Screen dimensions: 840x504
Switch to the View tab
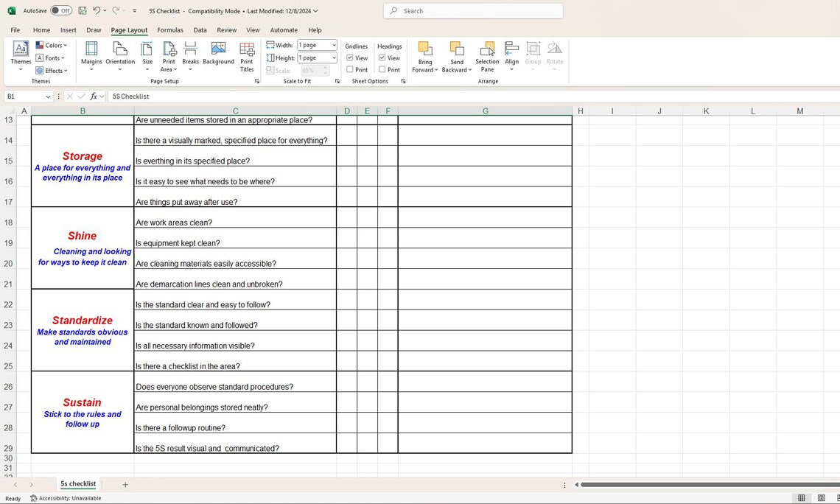pyautogui.click(x=253, y=30)
